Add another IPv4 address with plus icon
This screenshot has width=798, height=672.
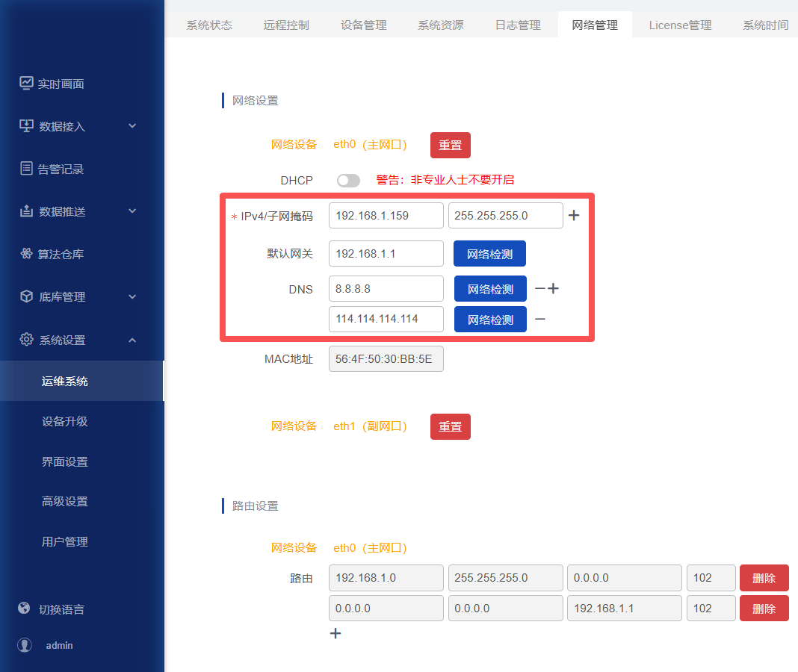coord(574,216)
